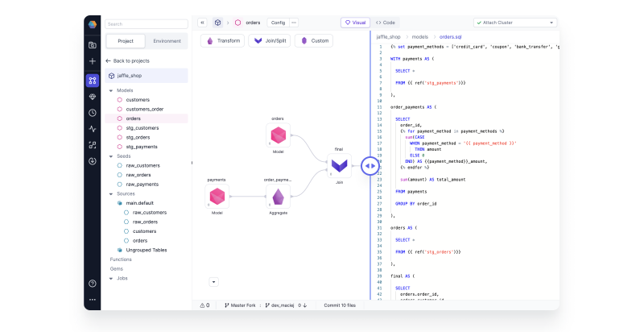Switch to the Environment tab

[x=167, y=41]
